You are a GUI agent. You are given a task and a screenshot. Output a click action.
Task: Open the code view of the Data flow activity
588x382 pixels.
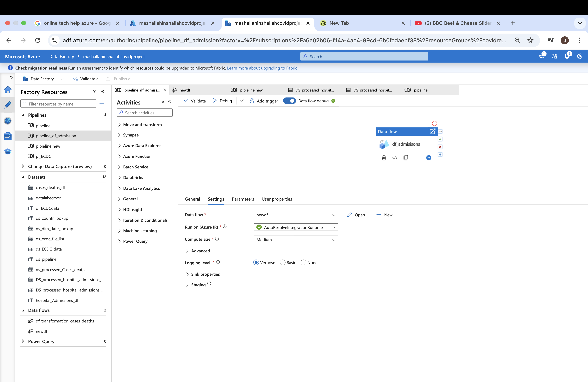pos(395,158)
